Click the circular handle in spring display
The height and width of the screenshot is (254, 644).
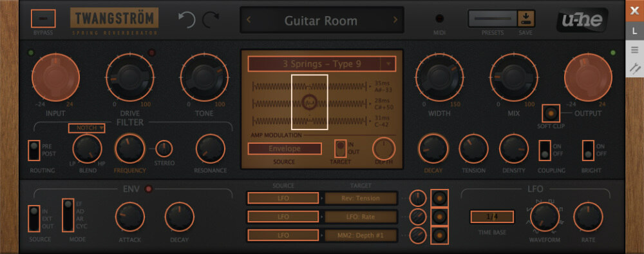[x=309, y=103]
